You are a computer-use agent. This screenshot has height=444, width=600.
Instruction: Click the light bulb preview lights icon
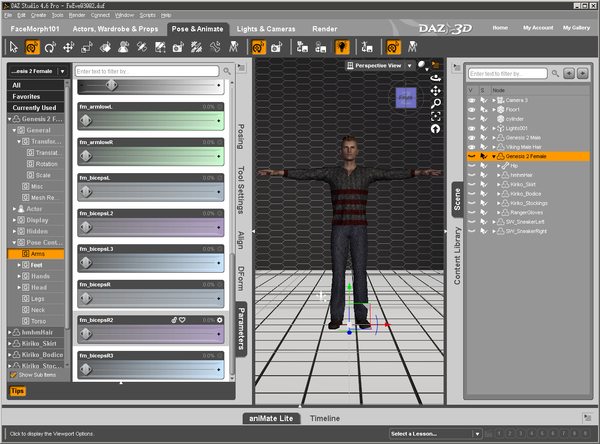pyautogui.click(x=341, y=47)
